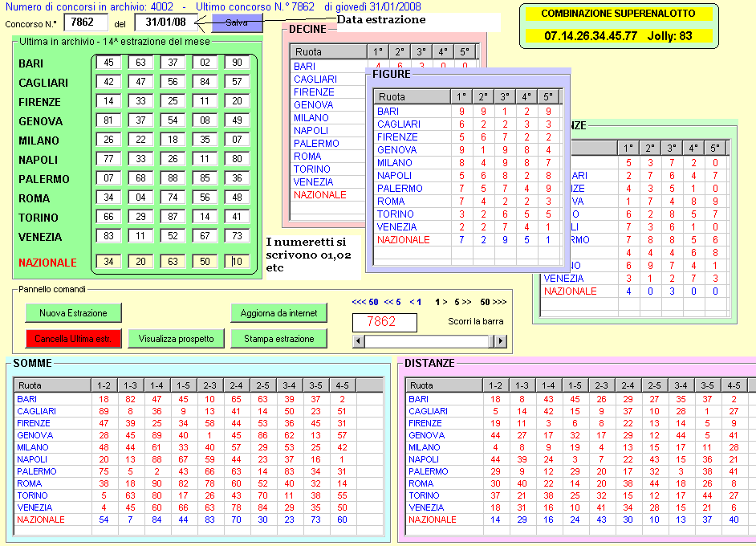Select NAPOLI first number field 77
The height and width of the screenshot is (546, 756).
108,159
